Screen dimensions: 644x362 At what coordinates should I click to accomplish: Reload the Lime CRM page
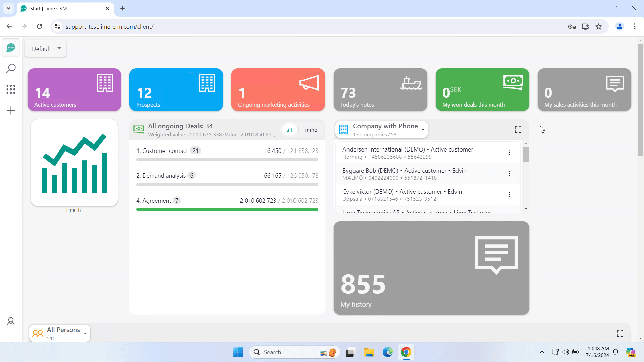pyautogui.click(x=40, y=26)
